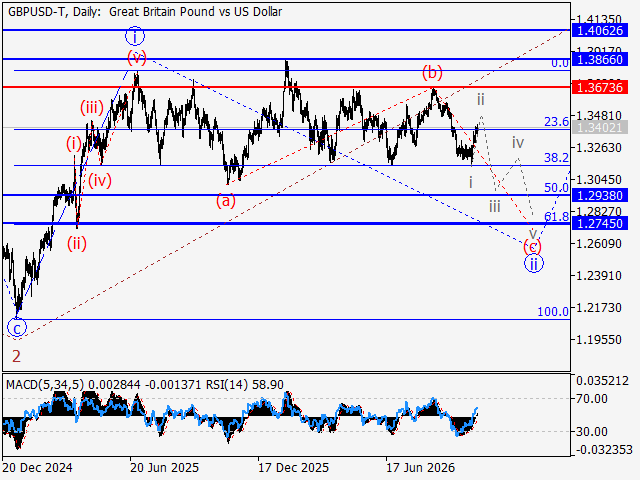Click the 17 Jun 2026 date label
The image size is (640, 480).
[420, 468]
